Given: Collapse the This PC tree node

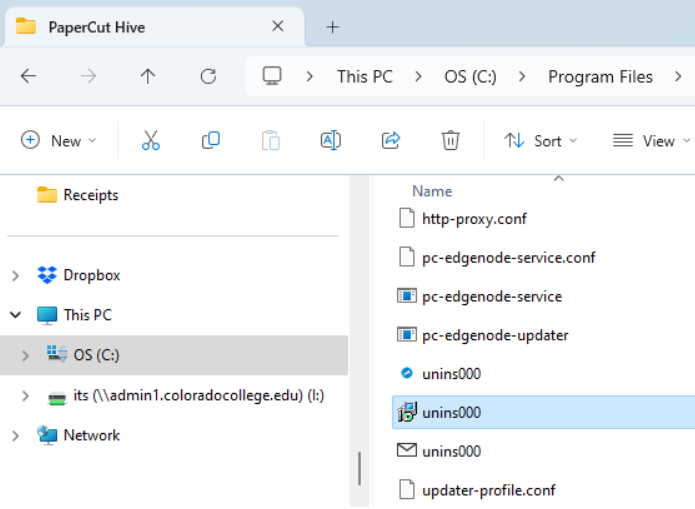Looking at the screenshot, I should click(x=16, y=315).
